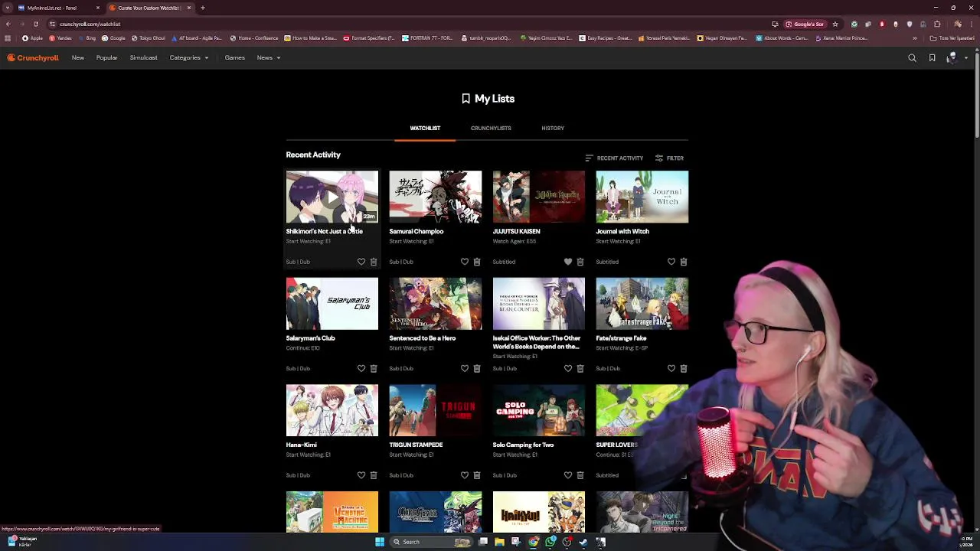Favorite Samurai Champloo with heart icon
The width and height of the screenshot is (980, 551).
click(x=465, y=262)
